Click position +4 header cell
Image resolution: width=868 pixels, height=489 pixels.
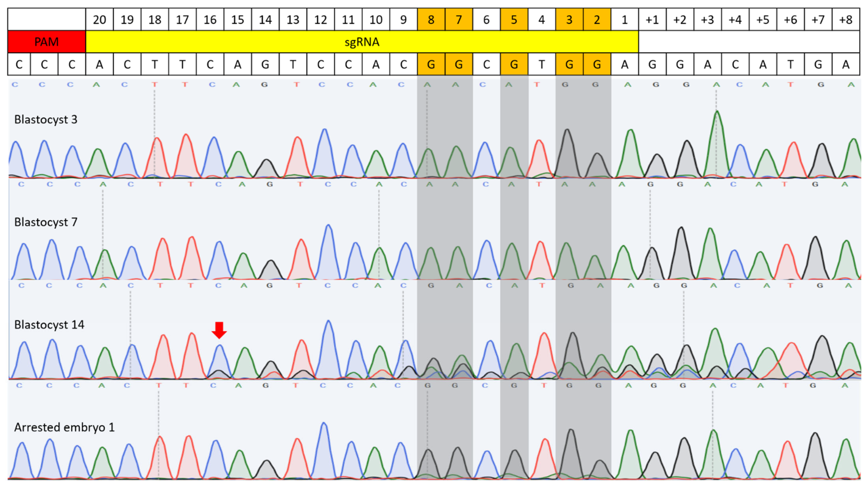[735, 20]
